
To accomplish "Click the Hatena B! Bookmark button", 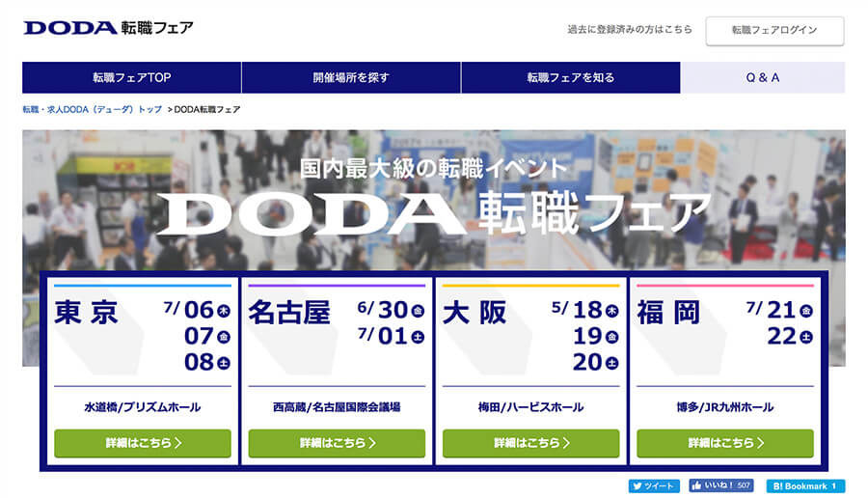I will click(x=805, y=486).
